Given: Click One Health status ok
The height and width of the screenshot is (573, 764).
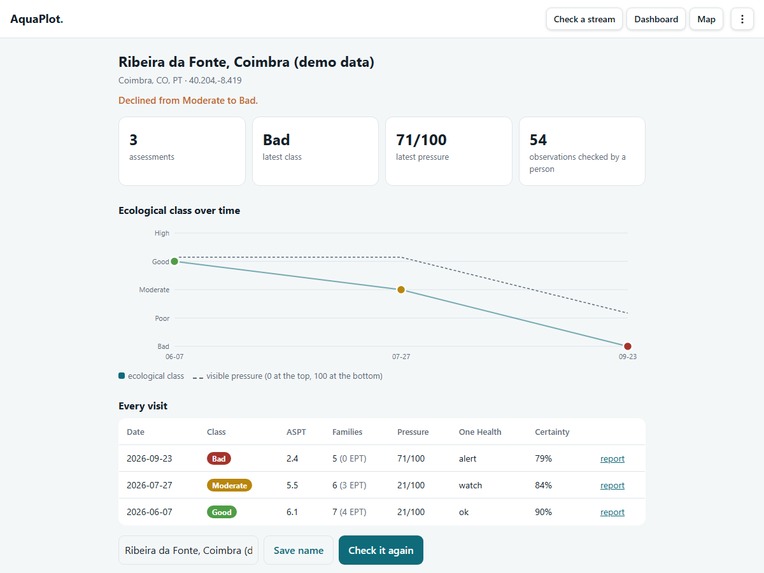Looking at the screenshot, I should (463, 512).
